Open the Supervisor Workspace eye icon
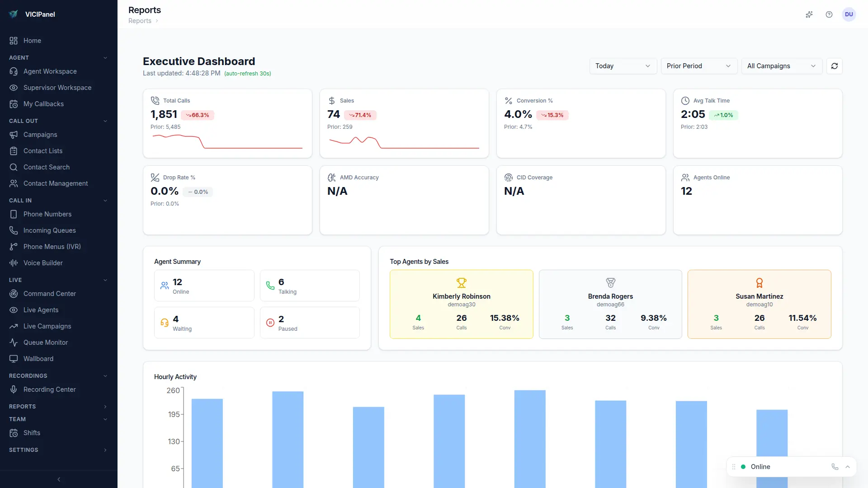 [x=14, y=88]
